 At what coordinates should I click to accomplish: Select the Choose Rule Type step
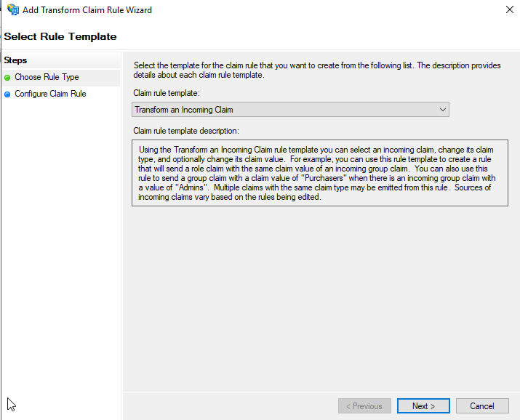click(x=61, y=78)
